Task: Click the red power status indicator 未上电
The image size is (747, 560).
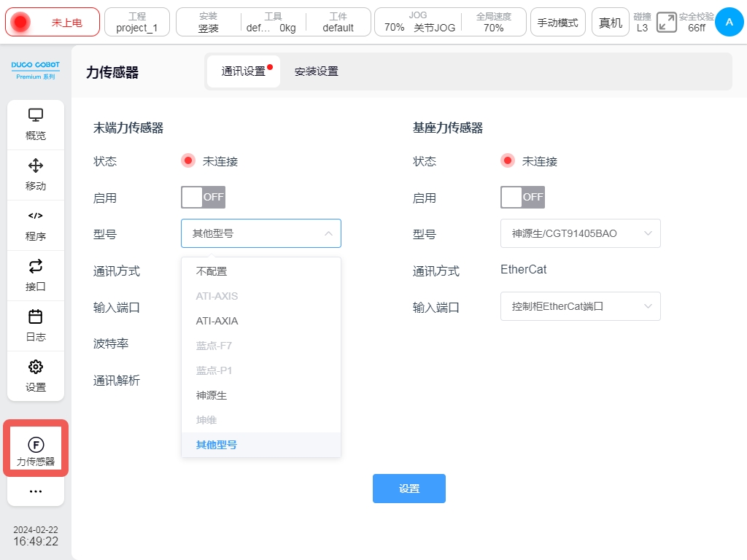Action: tap(53, 23)
